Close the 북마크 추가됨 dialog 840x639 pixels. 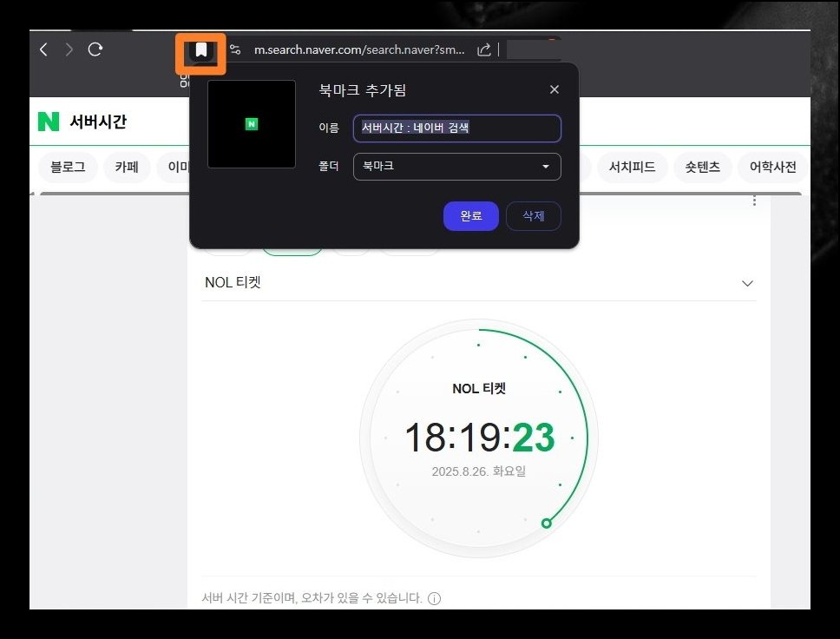point(555,89)
